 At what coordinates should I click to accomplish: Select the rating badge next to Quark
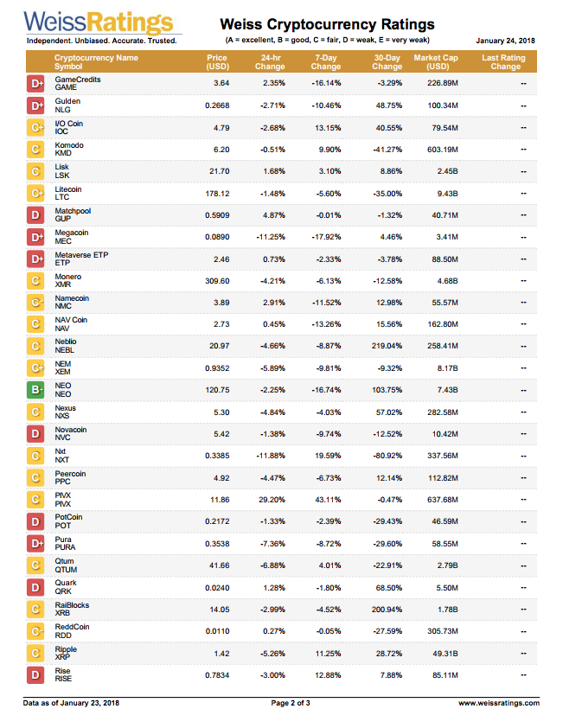tap(36, 587)
